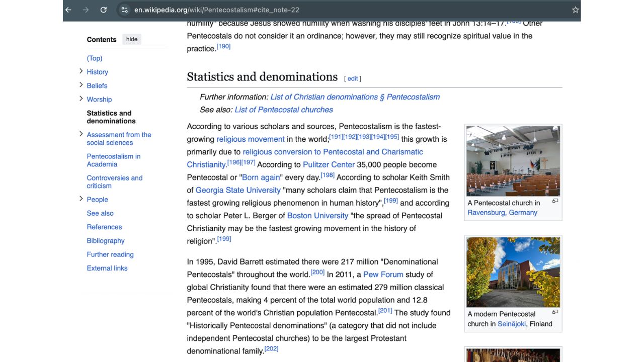Expand the History section in contents
Viewport: 644px width, 362px height.
pyautogui.click(x=81, y=71)
